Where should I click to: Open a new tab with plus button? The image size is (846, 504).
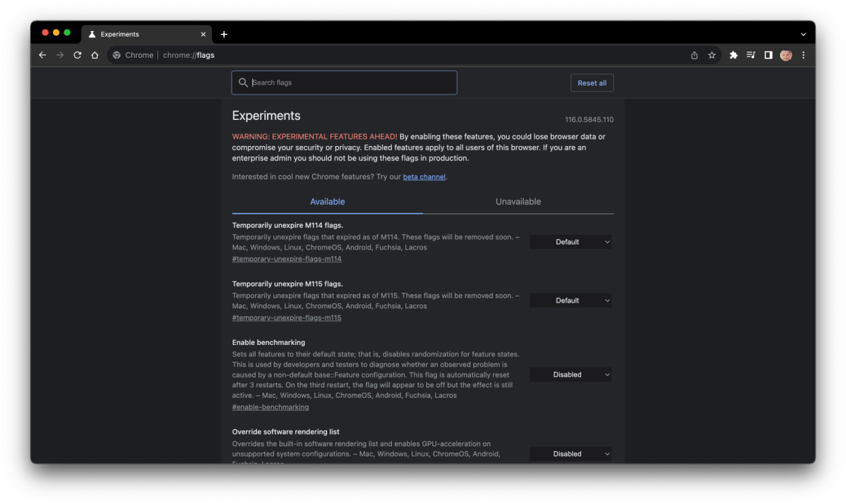tap(224, 34)
